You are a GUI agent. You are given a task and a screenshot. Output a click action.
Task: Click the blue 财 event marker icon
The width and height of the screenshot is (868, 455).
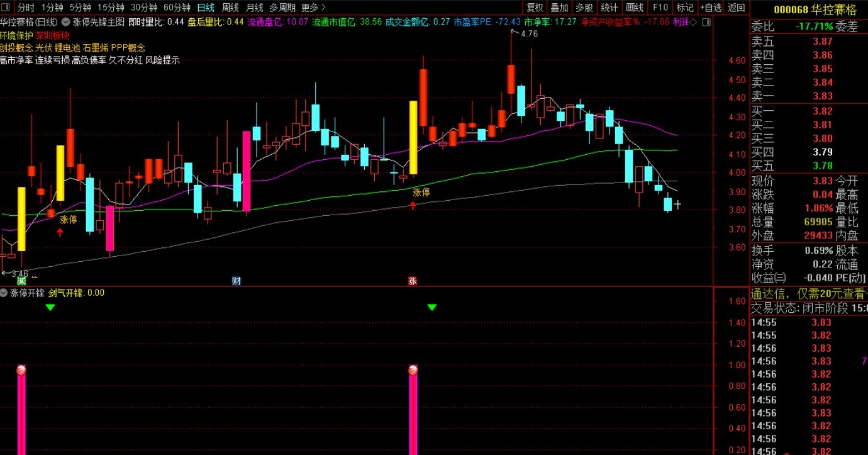pos(236,281)
